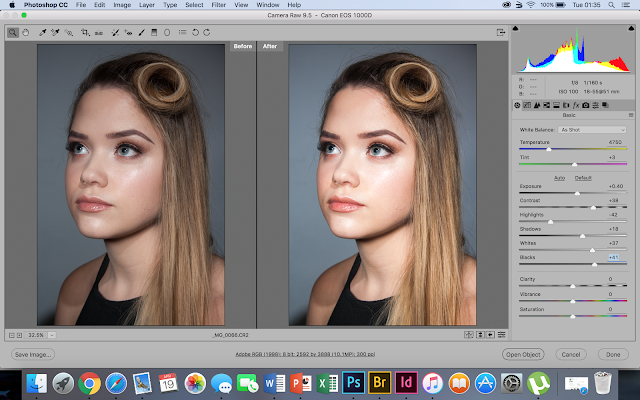Select the Hand tool
Screen dimensions: 640x400
(24, 32)
